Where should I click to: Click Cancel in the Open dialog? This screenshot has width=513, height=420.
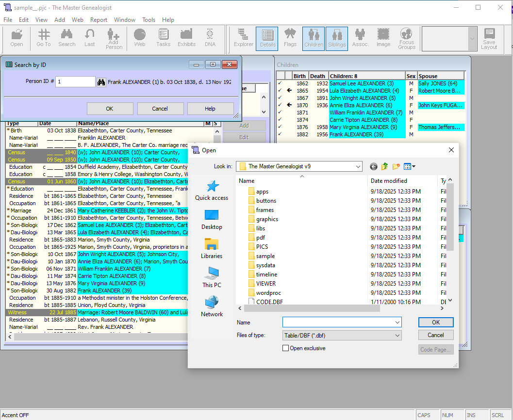click(x=435, y=335)
